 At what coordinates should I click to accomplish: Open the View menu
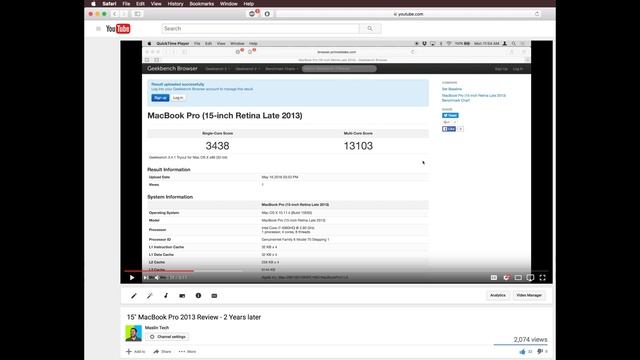click(156, 4)
